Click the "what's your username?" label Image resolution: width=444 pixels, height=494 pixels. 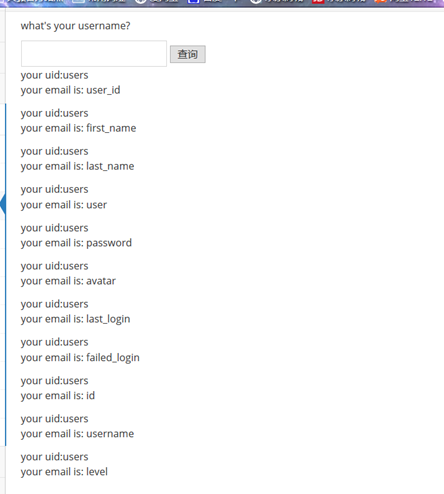coord(75,26)
